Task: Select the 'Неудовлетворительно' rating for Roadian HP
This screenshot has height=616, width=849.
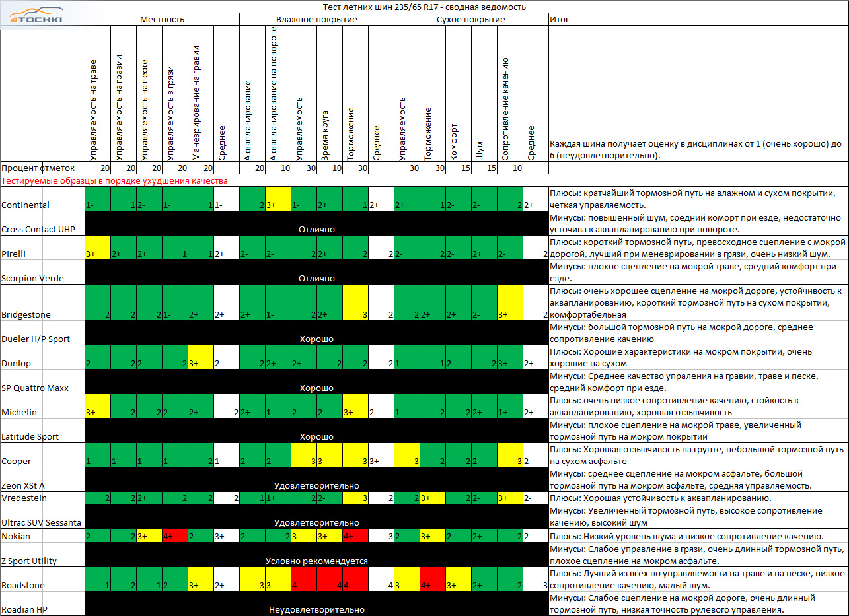Action: (316, 609)
